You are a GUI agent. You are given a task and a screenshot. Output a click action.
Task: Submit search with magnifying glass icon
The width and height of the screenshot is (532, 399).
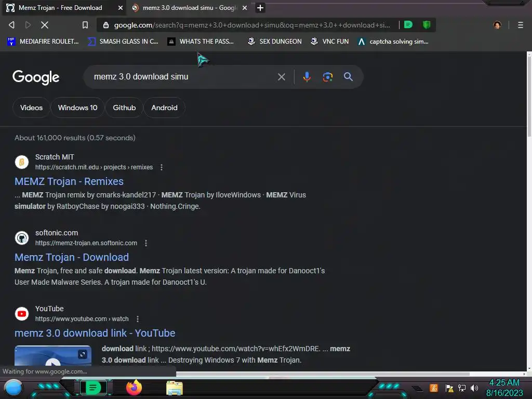point(348,77)
